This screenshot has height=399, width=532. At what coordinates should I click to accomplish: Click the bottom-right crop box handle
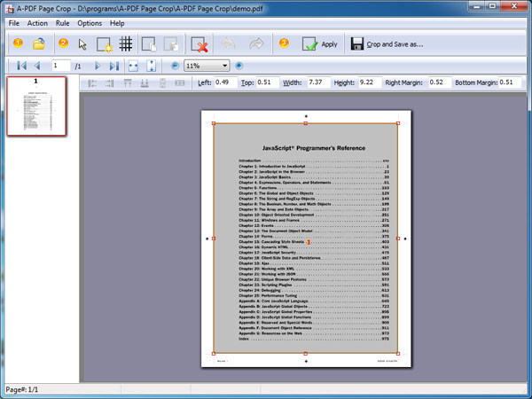[398, 354]
